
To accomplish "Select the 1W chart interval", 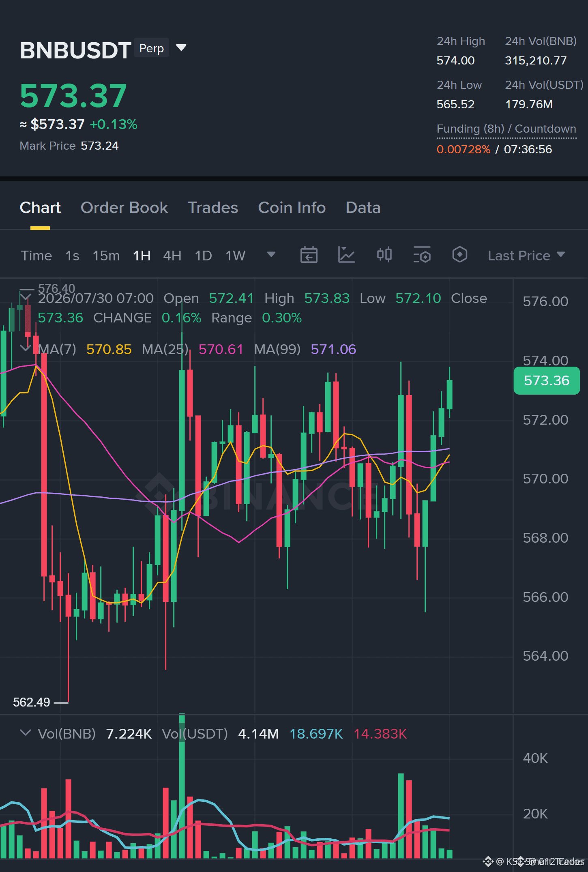I will pos(236,256).
